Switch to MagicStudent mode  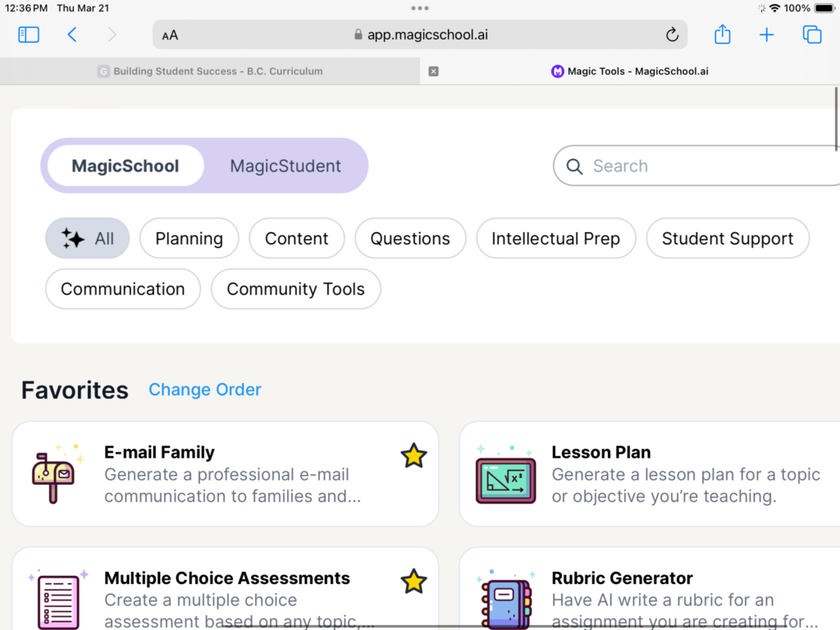click(x=285, y=166)
